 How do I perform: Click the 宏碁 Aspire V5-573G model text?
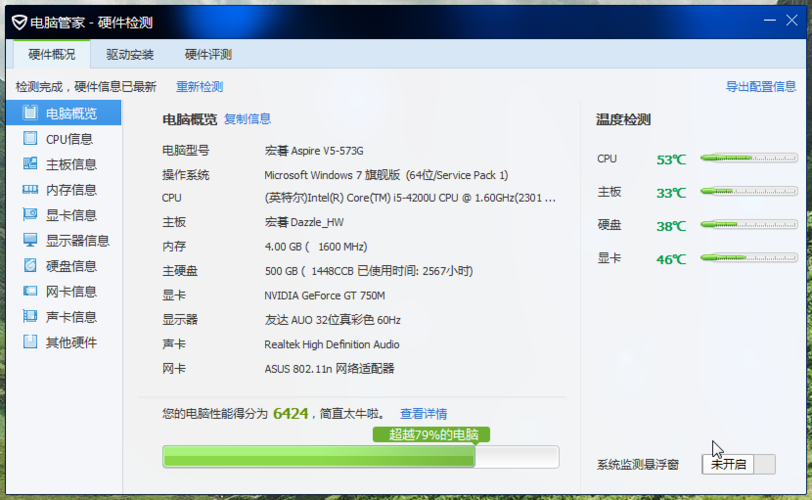[x=314, y=151]
